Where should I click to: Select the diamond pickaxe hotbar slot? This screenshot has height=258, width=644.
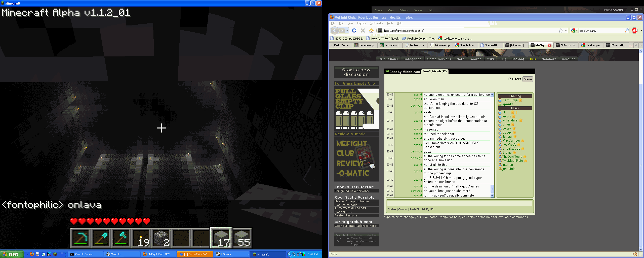(x=80, y=238)
